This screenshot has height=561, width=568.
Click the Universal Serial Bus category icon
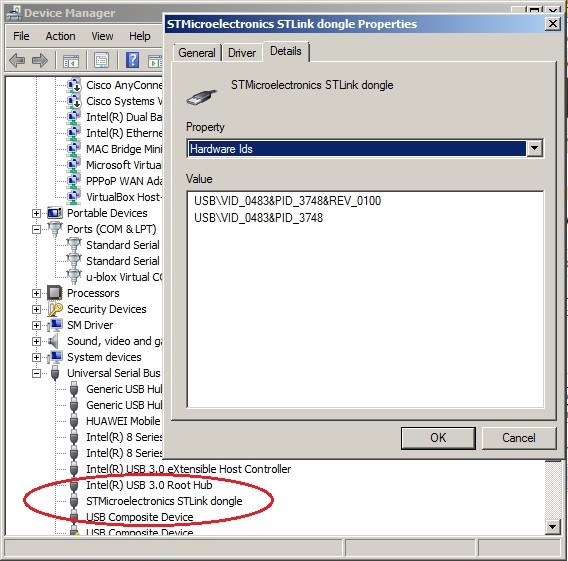pyautogui.click(x=55, y=373)
